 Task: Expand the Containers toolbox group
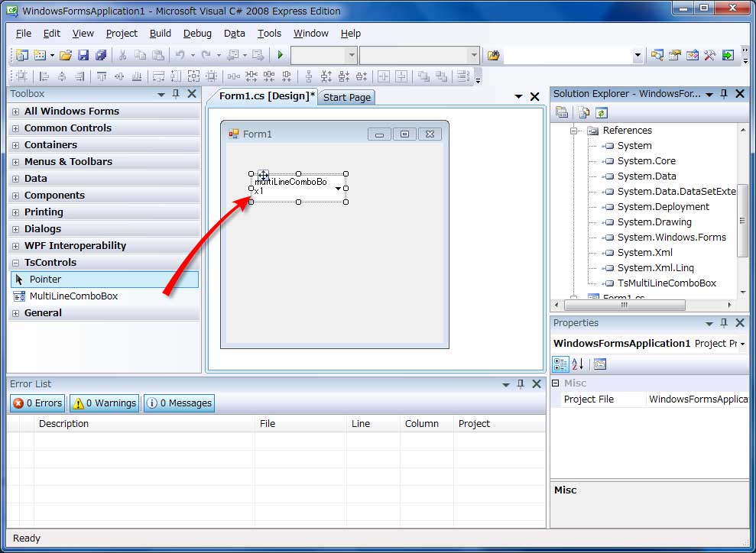(x=15, y=145)
